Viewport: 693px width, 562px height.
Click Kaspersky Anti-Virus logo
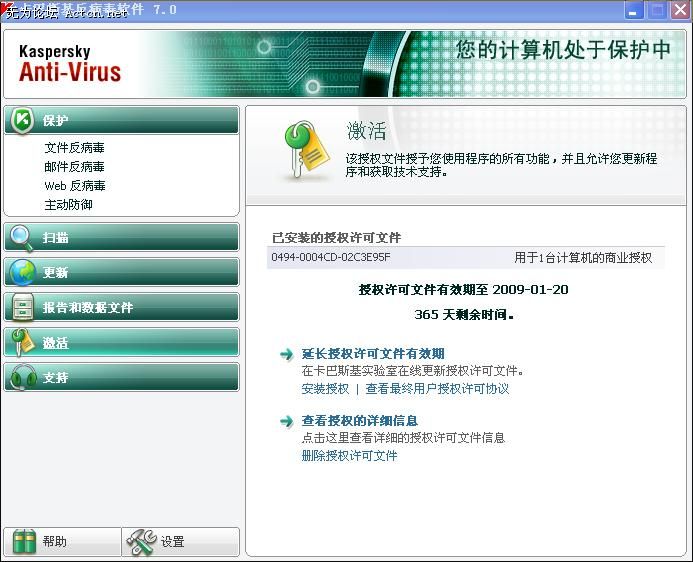pyautogui.click(x=70, y=64)
